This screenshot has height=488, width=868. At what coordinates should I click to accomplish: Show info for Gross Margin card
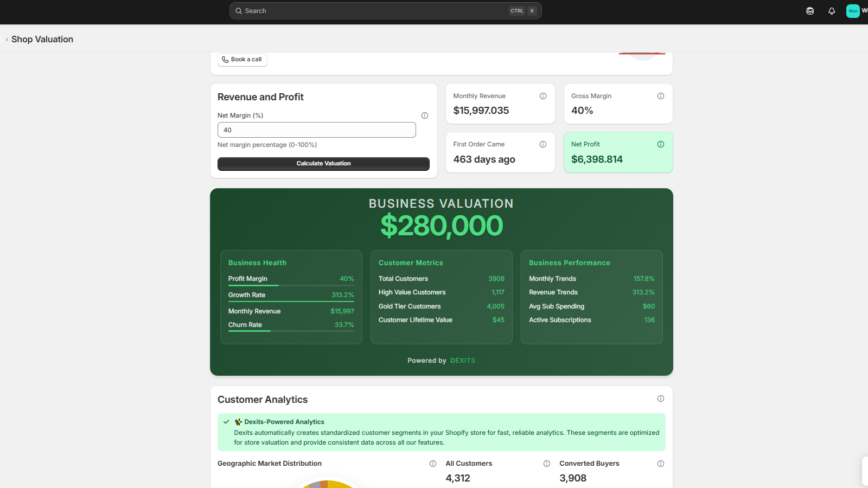[x=661, y=96]
